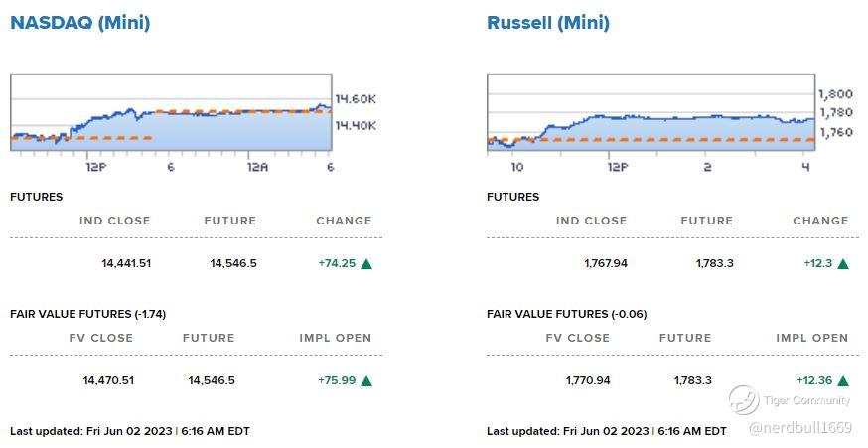Select the Russell +12.3 change value
This screenshot has width=868, height=448.
click(818, 263)
